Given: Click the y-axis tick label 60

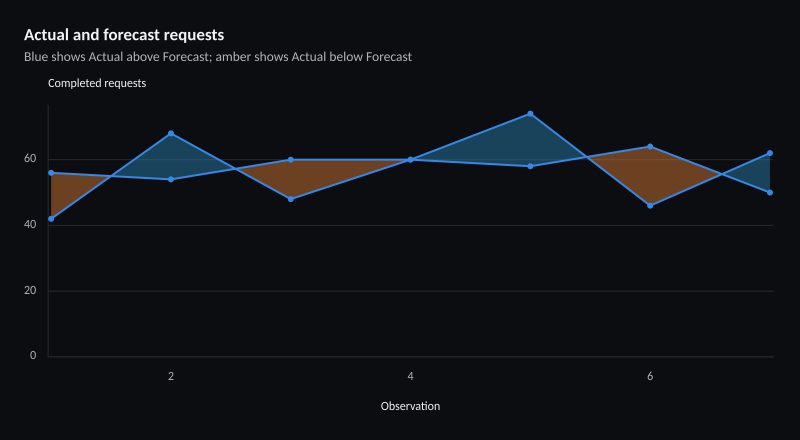Looking at the screenshot, I should point(31,159).
